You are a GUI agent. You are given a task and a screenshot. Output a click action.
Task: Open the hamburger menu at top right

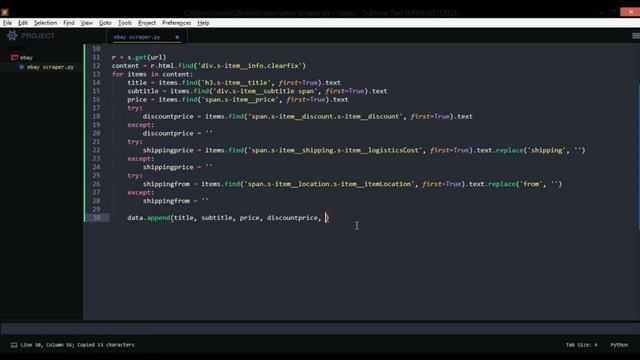[636, 36]
